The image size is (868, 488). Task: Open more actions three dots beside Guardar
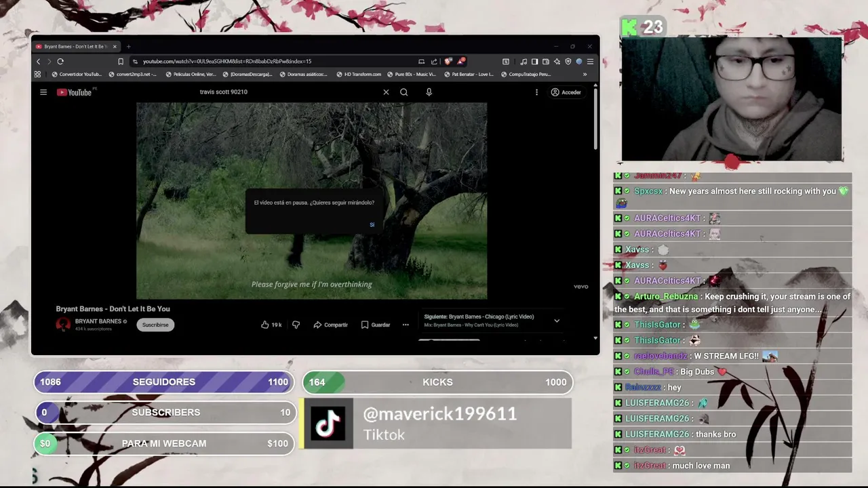pos(406,325)
